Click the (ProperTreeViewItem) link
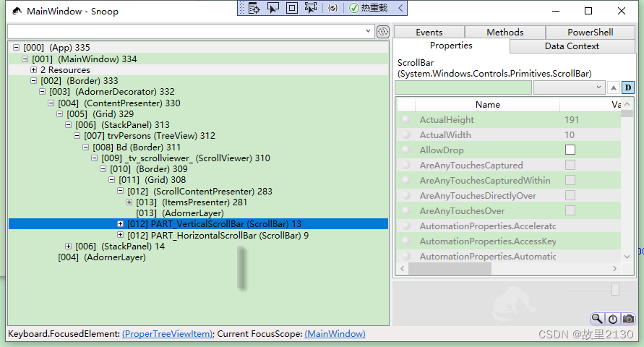The image size is (644, 347). tap(168, 334)
